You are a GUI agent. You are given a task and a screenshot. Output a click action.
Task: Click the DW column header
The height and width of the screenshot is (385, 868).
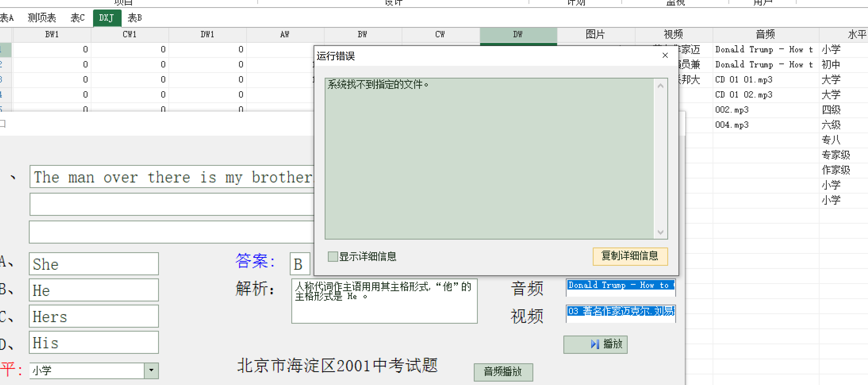click(x=518, y=34)
